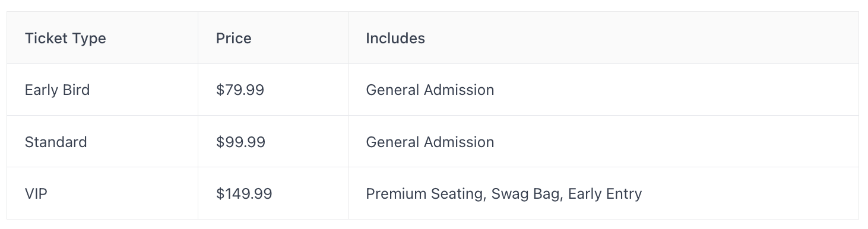868x229 pixels.
Task: Select the VIP ticket type cell
Action: pos(102,193)
